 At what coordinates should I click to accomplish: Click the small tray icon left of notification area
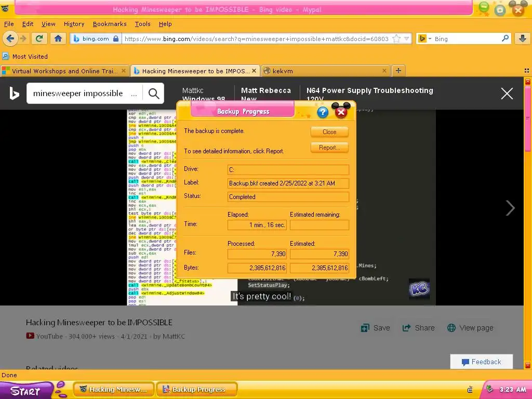point(470,389)
